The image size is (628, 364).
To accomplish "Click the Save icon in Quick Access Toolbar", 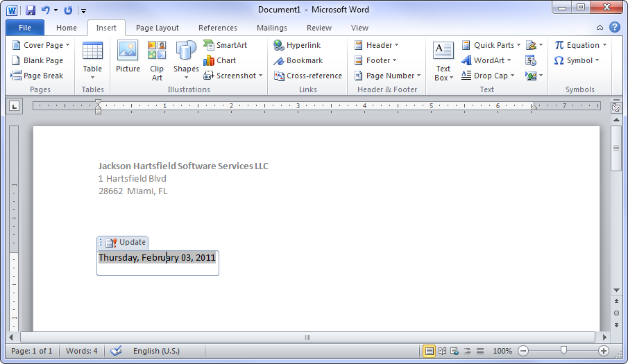I will click(x=31, y=10).
